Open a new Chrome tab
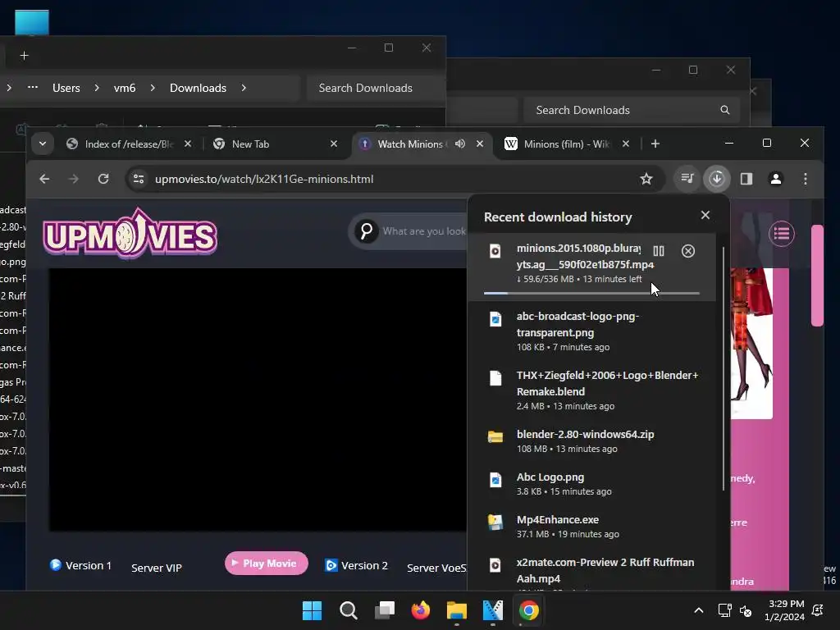The height and width of the screenshot is (630, 840). point(655,144)
